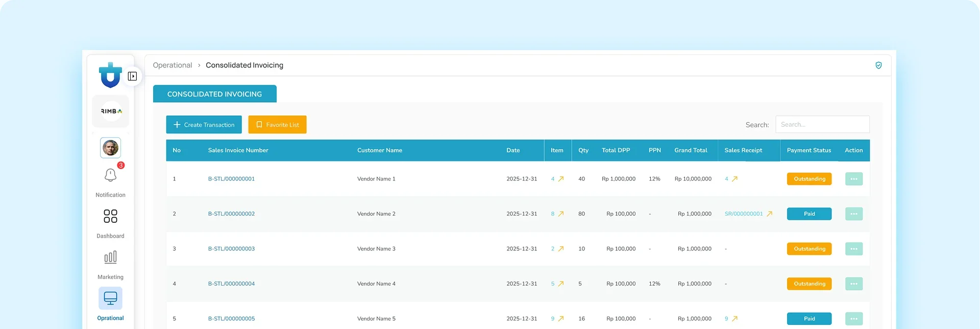
Task: Click the green shield verification icon
Action: 878,65
